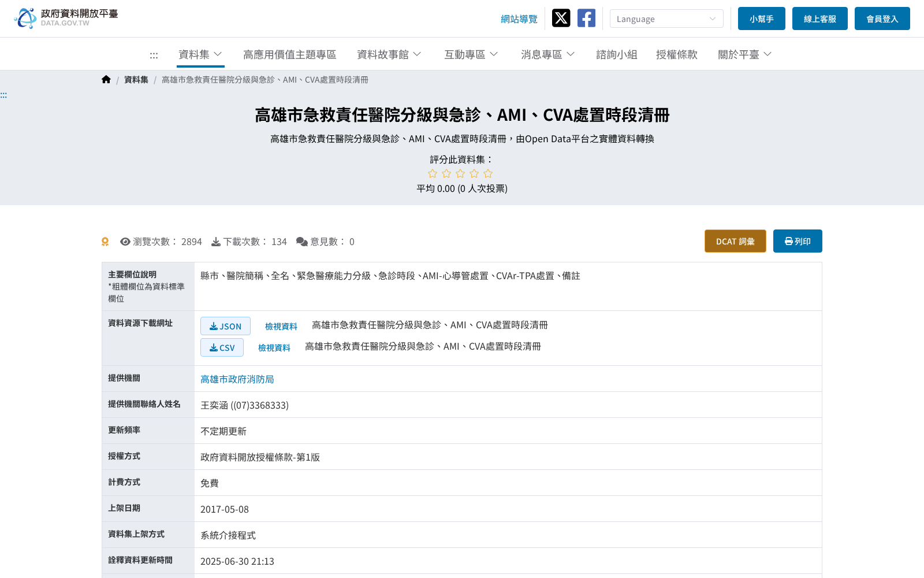Rate the dataset three stars

coord(460,173)
